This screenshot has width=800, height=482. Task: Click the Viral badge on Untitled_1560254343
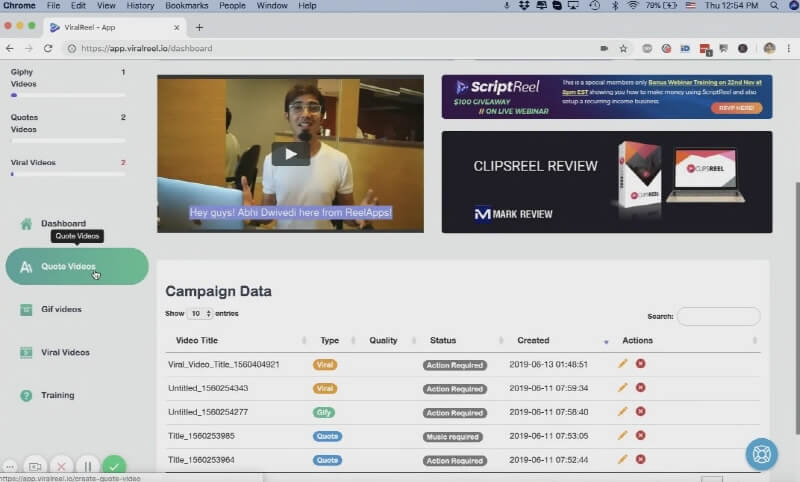(325, 389)
